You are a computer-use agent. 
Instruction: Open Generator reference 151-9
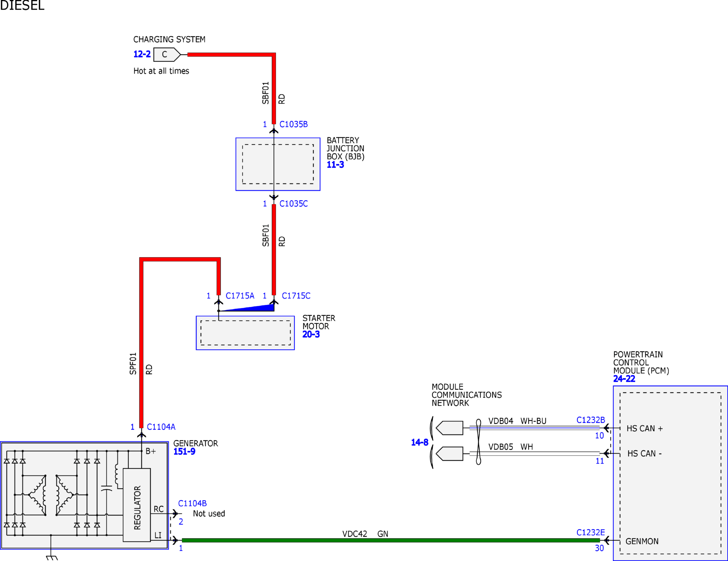point(184,452)
